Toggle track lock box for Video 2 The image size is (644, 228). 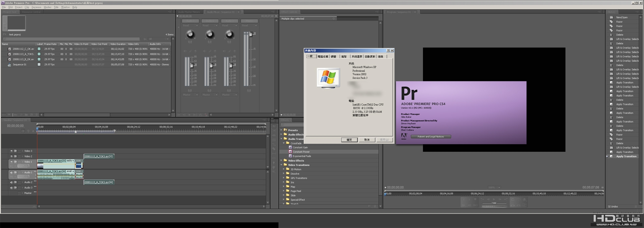point(19,156)
